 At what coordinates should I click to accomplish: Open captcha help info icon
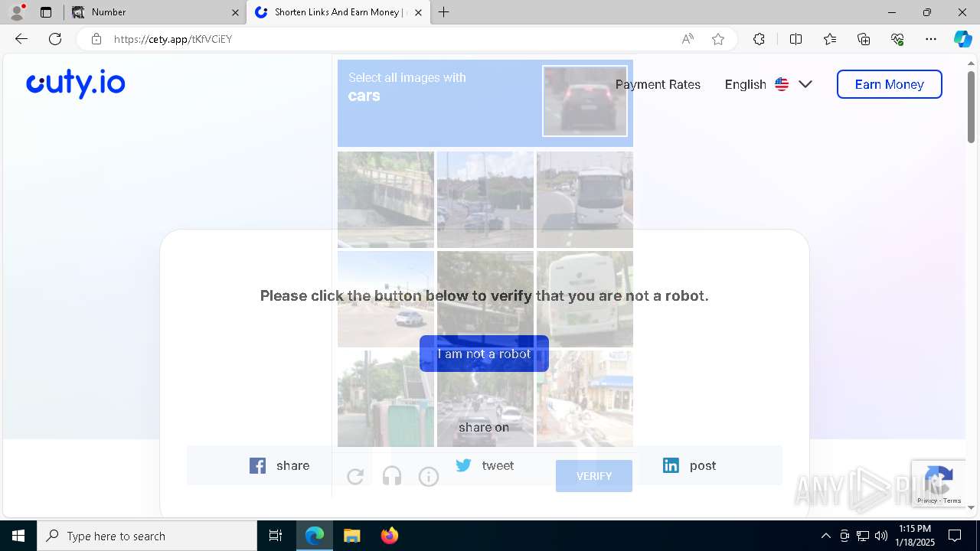coord(429,477)
